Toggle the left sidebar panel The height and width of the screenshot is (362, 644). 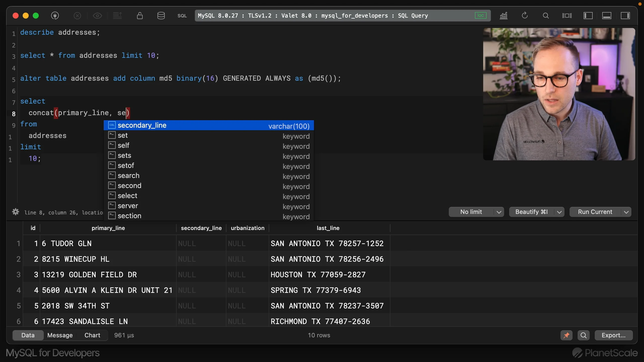tap(588, 16)
